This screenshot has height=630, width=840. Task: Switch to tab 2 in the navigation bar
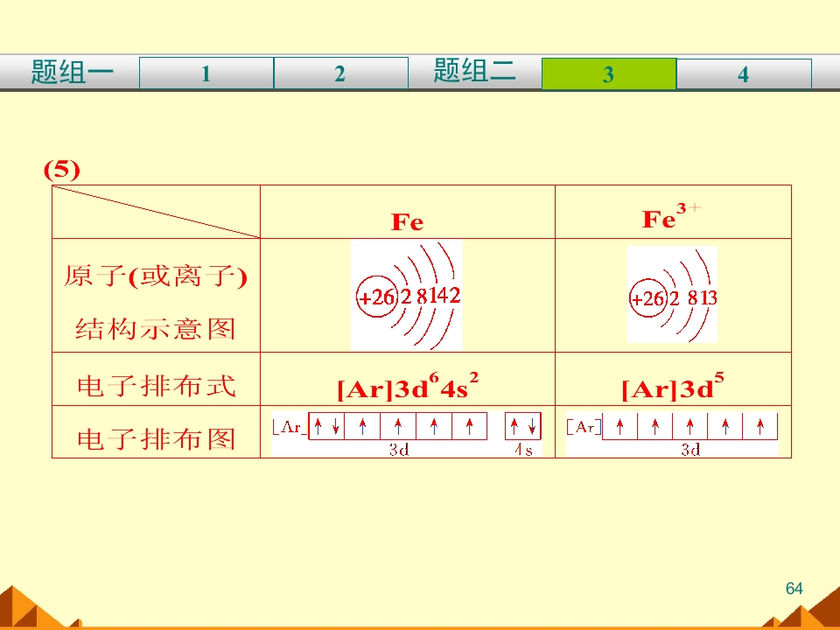tap(340, 74)
